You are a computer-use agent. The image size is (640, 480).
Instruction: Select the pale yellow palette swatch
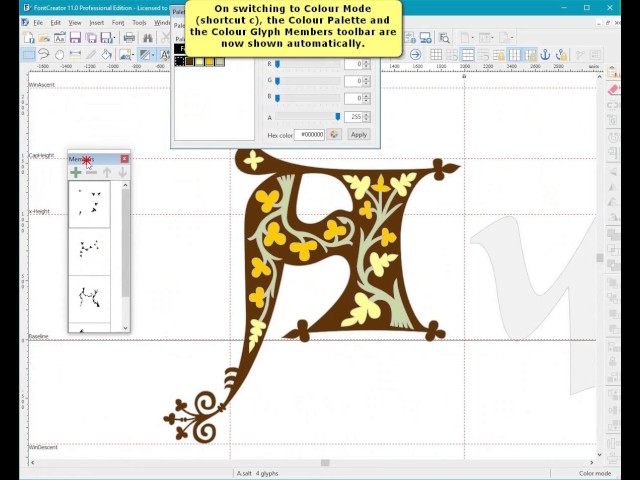(200, 61)
